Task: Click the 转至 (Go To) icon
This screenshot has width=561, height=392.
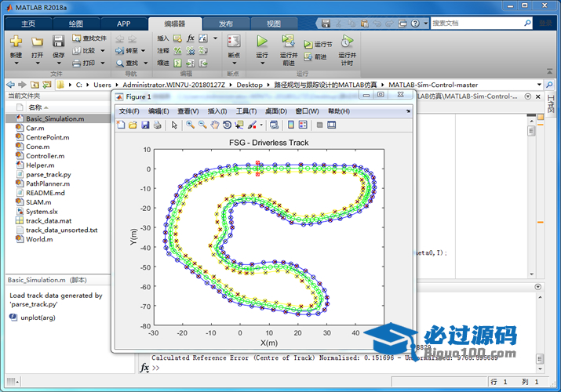Action: click(x=119, y=51)
